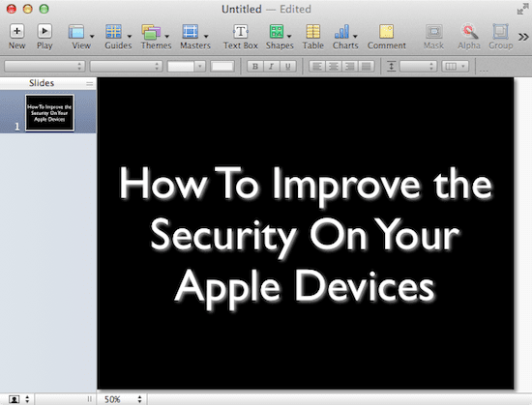532x405 pixels.
Task: Open the Guides menu
Action: (x=118, y=36)
